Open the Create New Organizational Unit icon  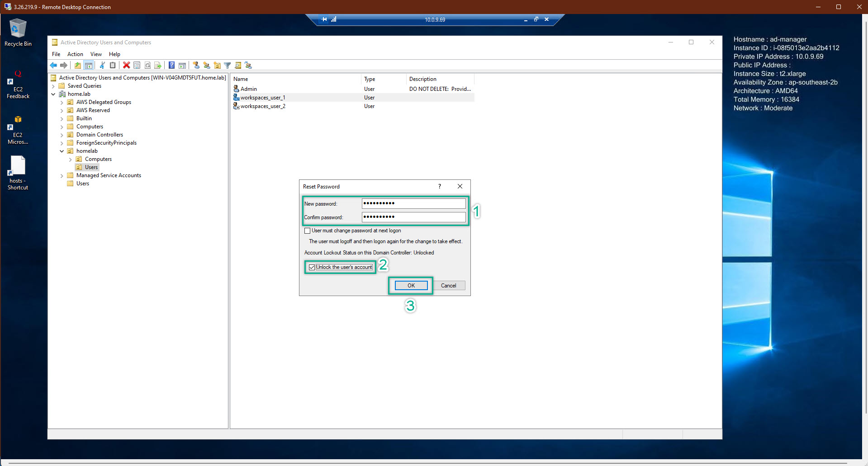click(217, 65)
